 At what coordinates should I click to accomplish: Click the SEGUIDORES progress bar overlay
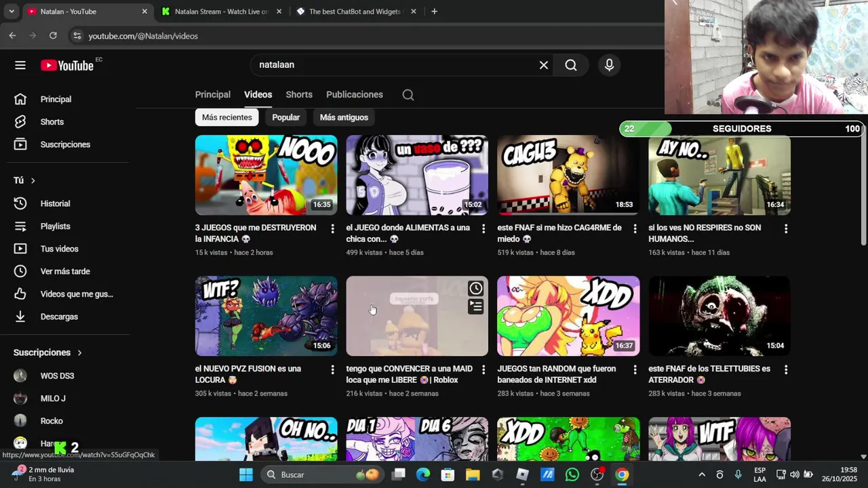(x=741, y=129)
